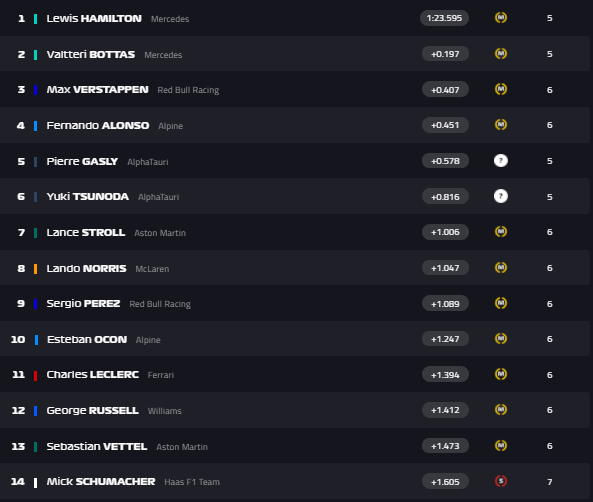Viewport: 593px width, 502px height.
Task: Click Schumacher's red soft tyre icon
Action: [x=501, y=481]
